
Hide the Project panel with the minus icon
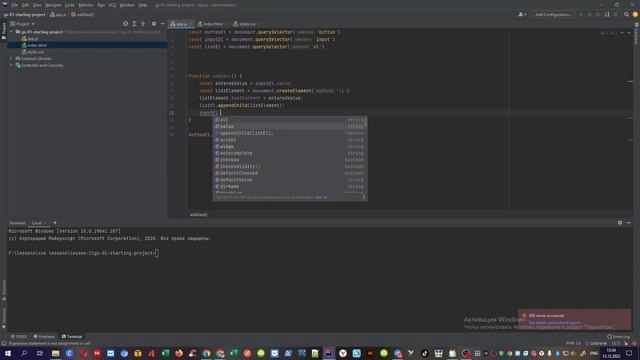162,24
